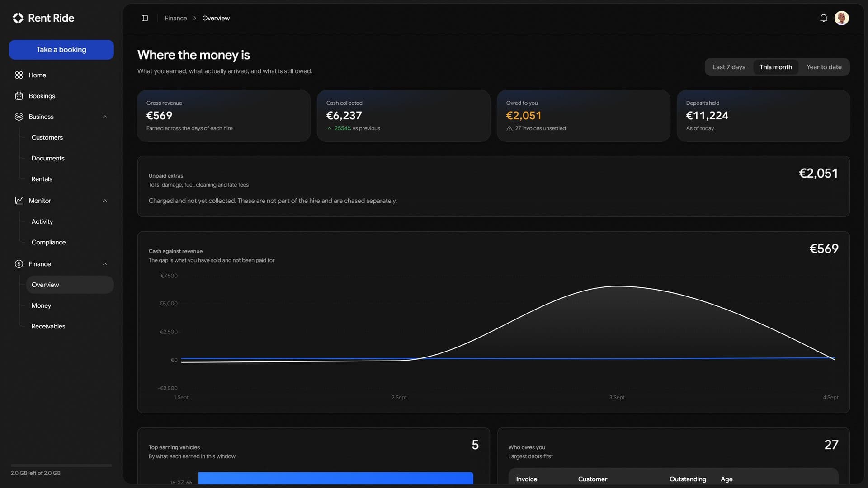868x488 pixels.
Task: Open the notifications bell
Action: pyautogui.click(x=824, y=18)
